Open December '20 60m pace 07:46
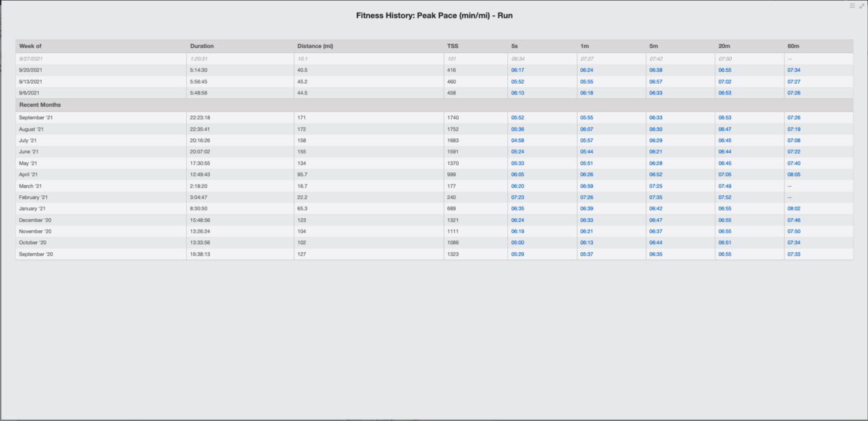The width and height of the screenshot is (868, 421). pos(794,220)
